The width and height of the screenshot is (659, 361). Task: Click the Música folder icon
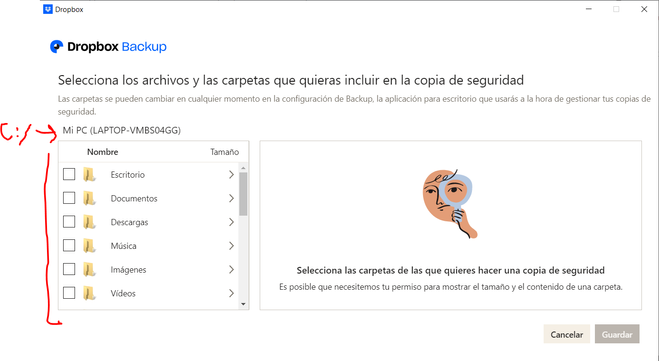pyautogui.click(x=89, y=246)
